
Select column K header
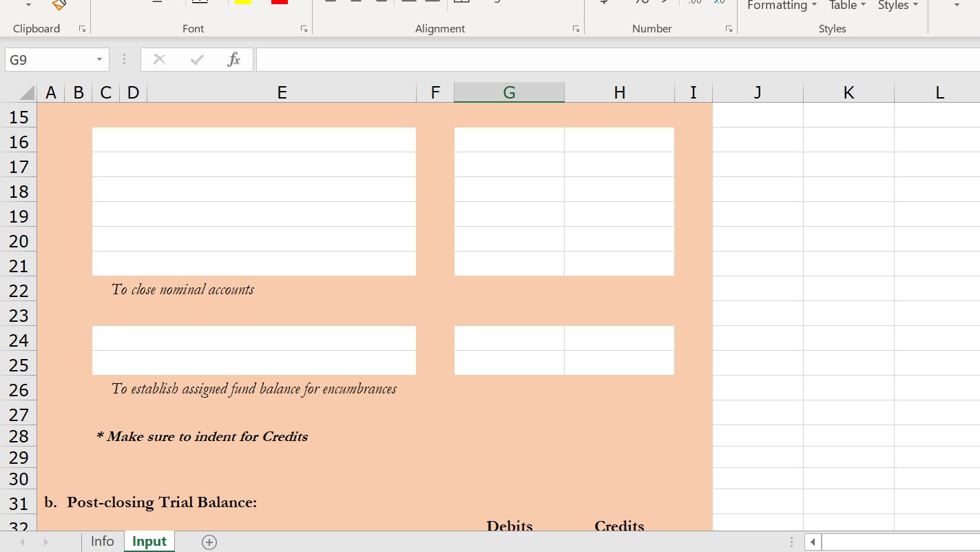[x=848, y=93]
